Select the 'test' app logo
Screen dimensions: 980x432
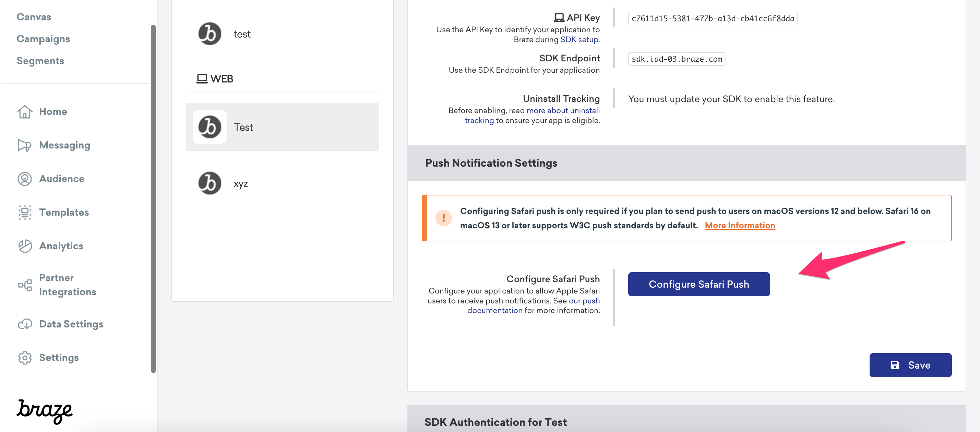210,34
